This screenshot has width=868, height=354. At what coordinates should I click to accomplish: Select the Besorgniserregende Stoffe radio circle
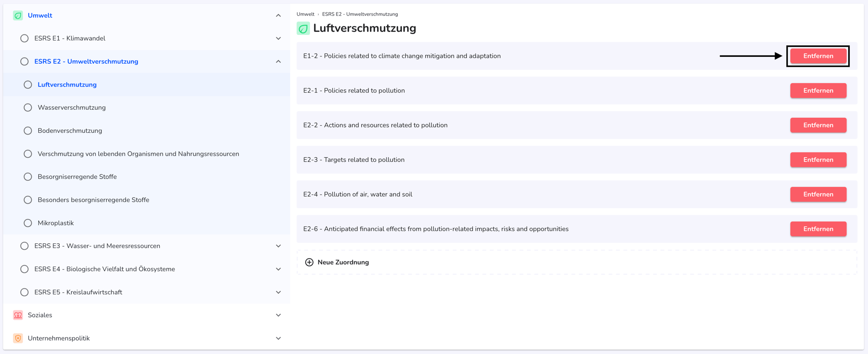point(28,177)
